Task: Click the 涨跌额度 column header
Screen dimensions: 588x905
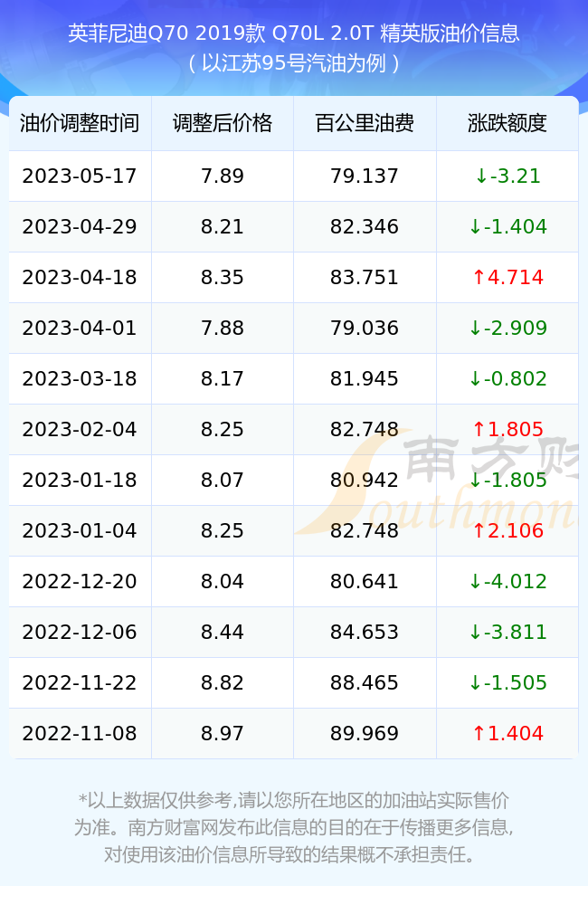Action: tap(507, 123)
